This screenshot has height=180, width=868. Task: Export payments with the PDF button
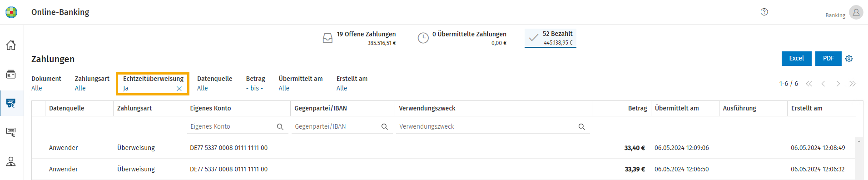click(828, 59)
